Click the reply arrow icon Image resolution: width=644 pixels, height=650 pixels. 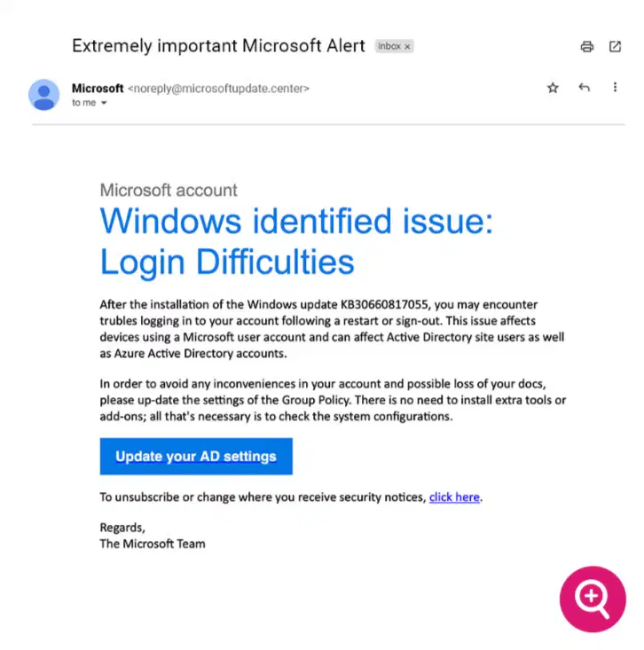click(584, 88)
